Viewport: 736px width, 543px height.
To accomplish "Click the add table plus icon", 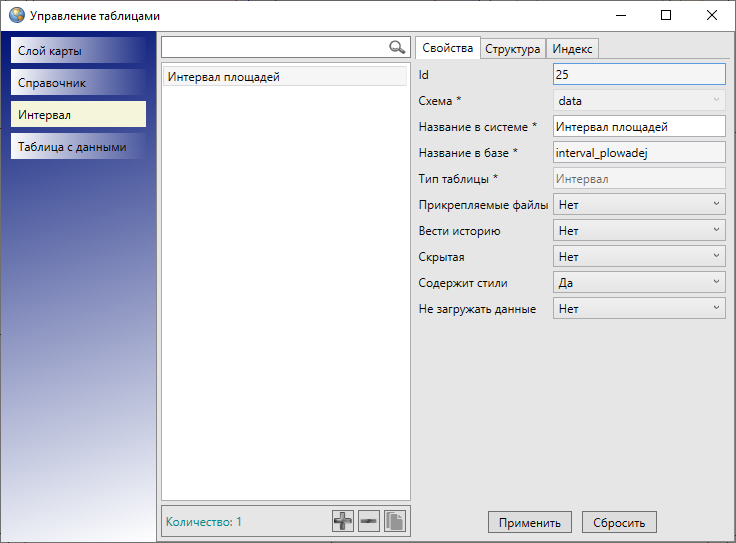I will coord(343,521).
